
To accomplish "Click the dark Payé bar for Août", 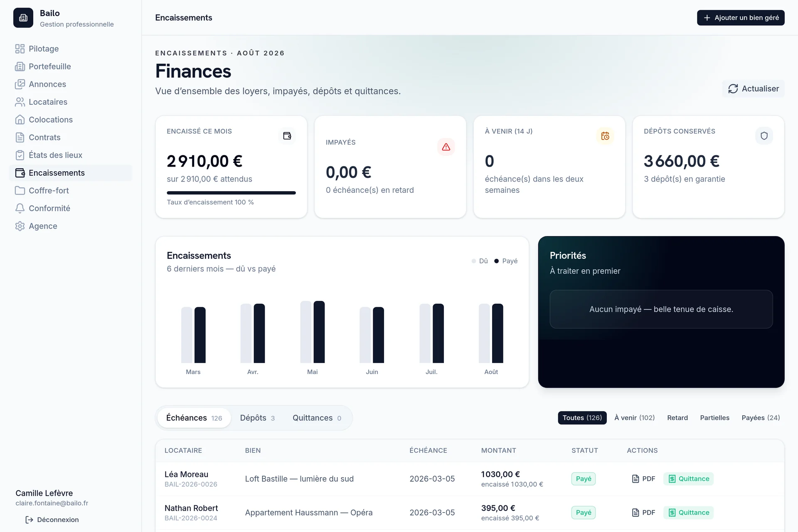I will [498, 333].
